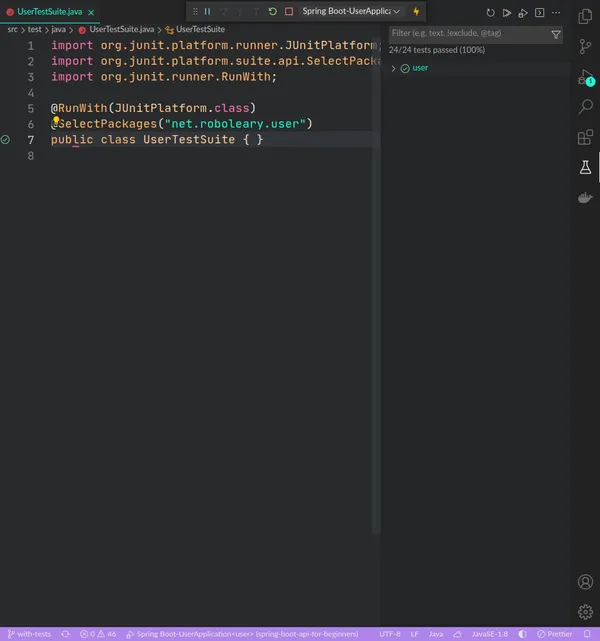Open the Testing panel more actions menu

point(556,13)
